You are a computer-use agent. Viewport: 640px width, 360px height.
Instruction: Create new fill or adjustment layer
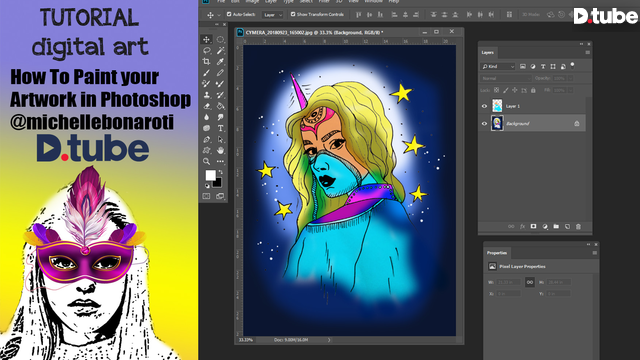(545, 227)
